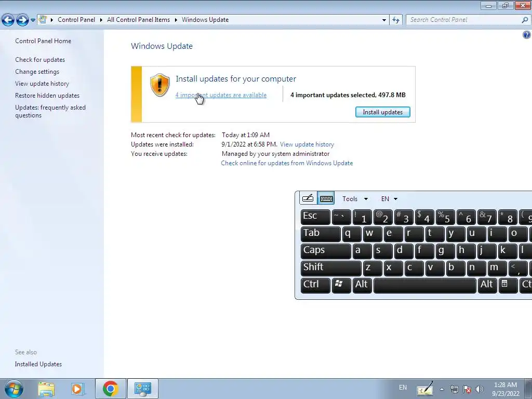Toggle the Shift key on on-screen keyboard
532x399 pixels.
coord(331,268)
